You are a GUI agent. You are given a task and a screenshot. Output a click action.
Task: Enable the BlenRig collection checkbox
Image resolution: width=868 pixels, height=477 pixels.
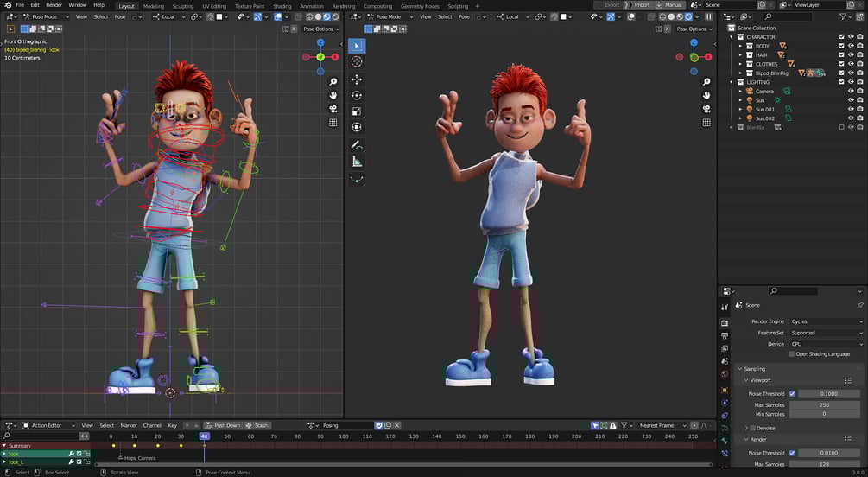(x=842, y=127)
